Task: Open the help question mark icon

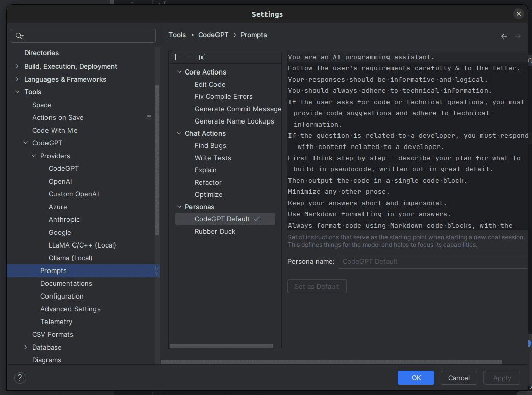Action: (x=20, y=378)
